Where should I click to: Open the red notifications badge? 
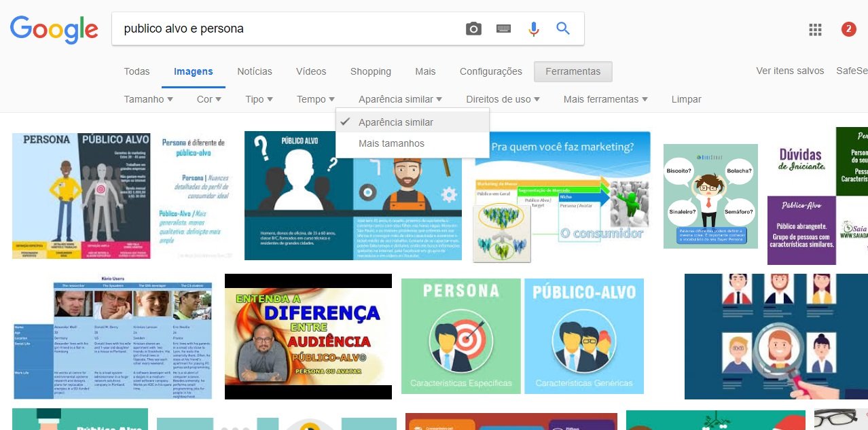848,29
